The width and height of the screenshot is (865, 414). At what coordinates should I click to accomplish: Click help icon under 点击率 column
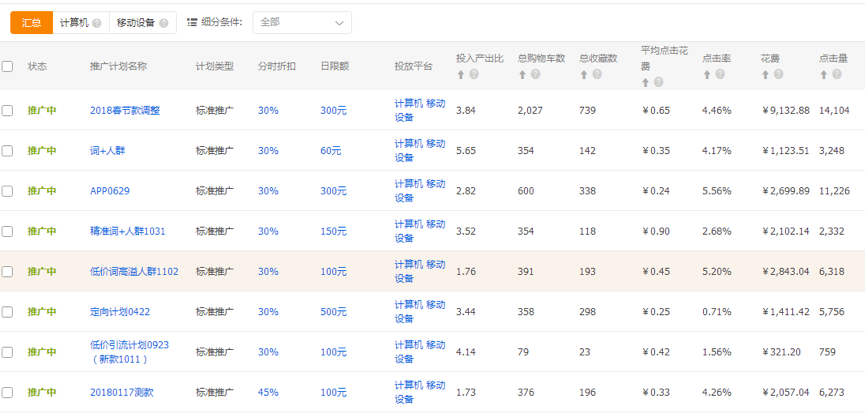[721, 75]
